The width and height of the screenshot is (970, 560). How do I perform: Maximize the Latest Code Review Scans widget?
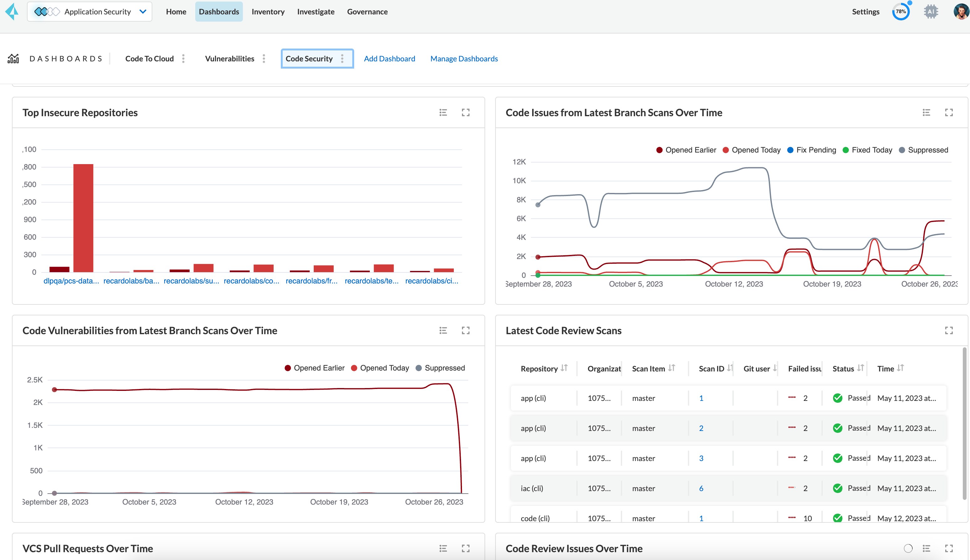949,330
